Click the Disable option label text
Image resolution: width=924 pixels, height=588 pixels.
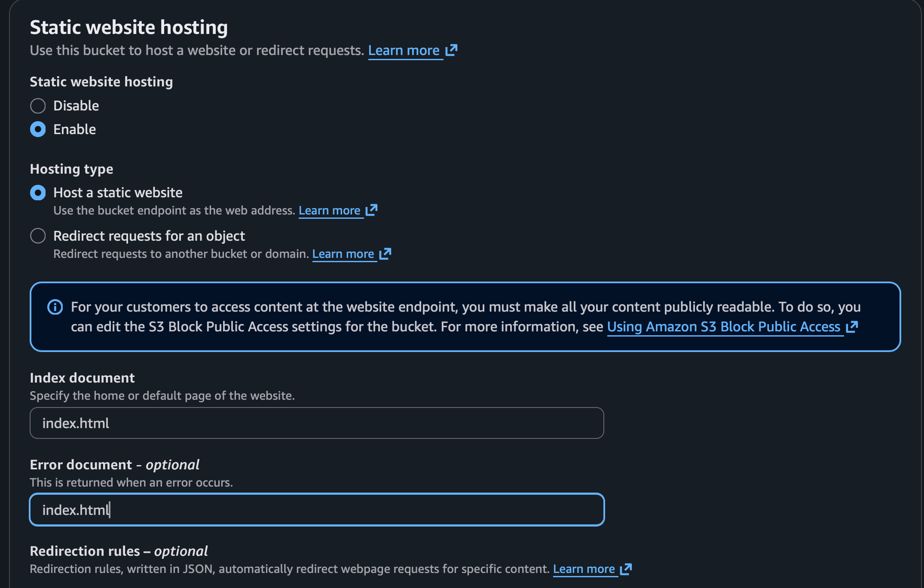(x=76, y=106)
